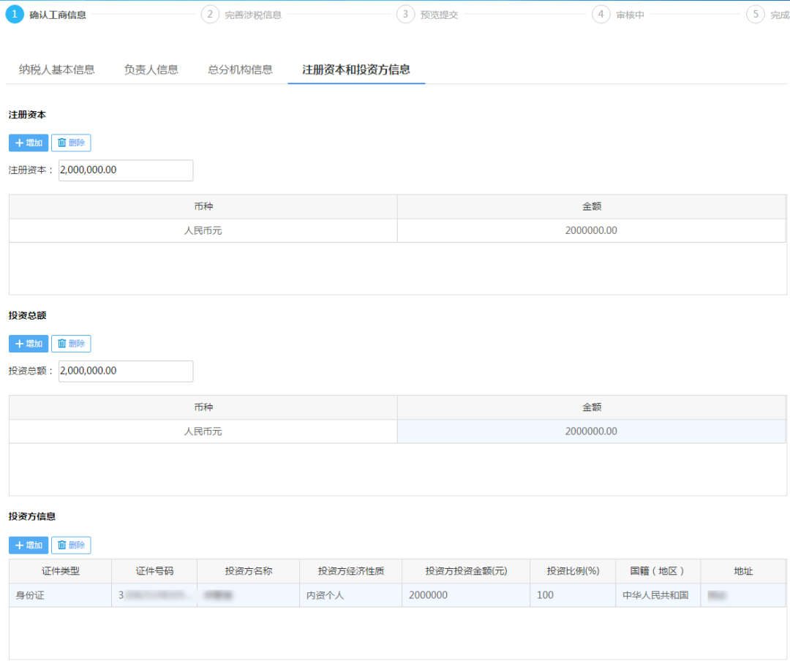Click step 1 circle 确认工商信息
The height and width of the screenshot is (672, 790).
(x=14, y=14)
